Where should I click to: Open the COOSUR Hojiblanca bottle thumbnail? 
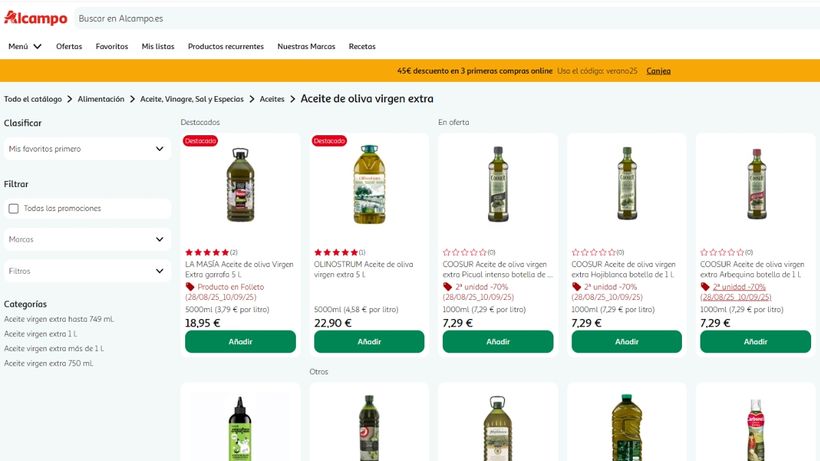pos(626,185)
